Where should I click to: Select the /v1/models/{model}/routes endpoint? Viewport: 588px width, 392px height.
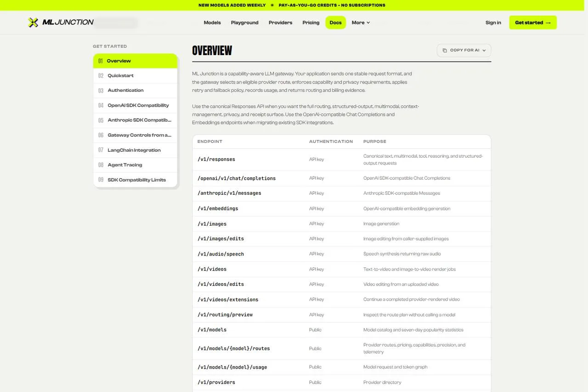[234, 349]
